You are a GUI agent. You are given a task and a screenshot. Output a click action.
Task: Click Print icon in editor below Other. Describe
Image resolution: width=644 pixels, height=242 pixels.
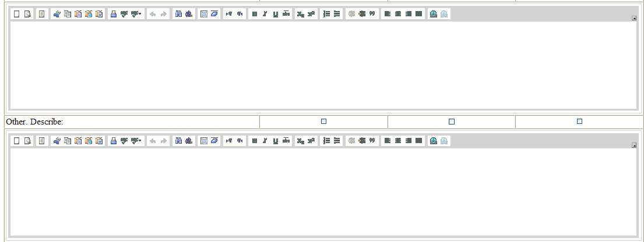[x=114, y=141]
